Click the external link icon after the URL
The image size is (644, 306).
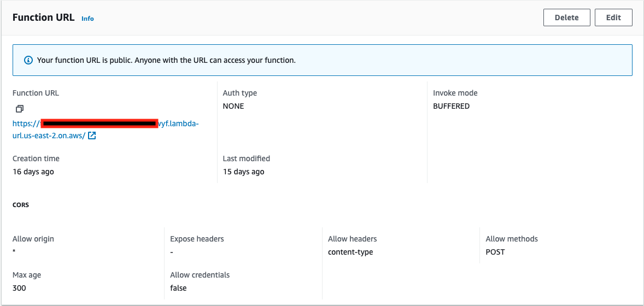[92, 136]
